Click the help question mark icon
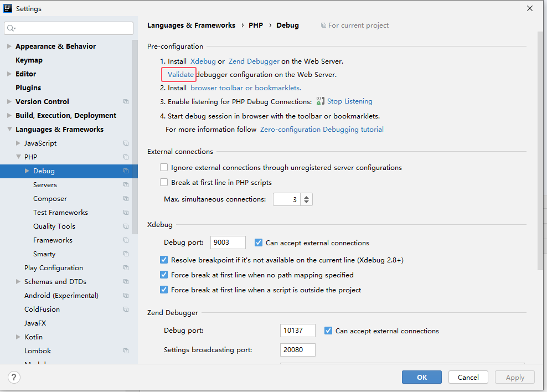Screen dimensions: 547x392 14,377
